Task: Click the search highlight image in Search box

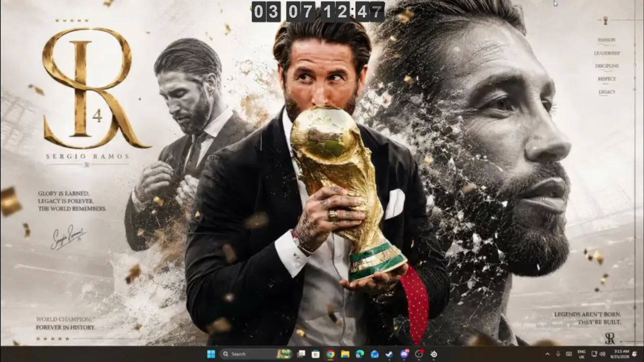Action: click(284, 354)
